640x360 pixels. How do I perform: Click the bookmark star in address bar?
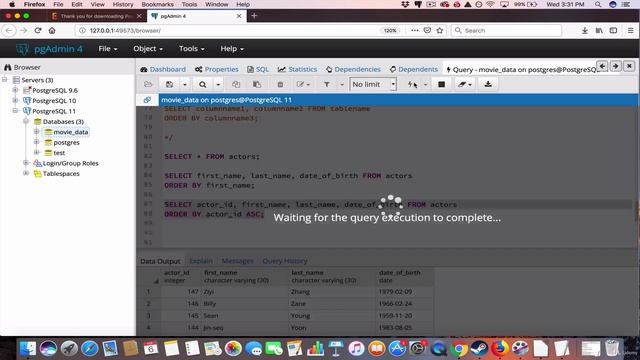[440, 30]
